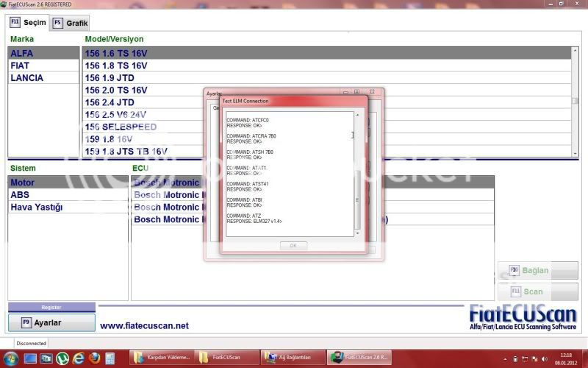
Task: Select FIAT in the Marka list
Action: click(43, 66)
